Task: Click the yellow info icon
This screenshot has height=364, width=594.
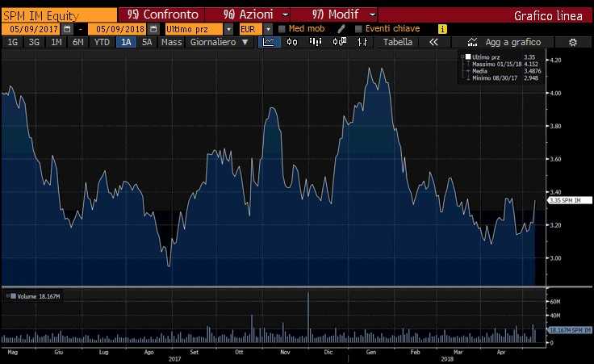Action: [442, 29]
